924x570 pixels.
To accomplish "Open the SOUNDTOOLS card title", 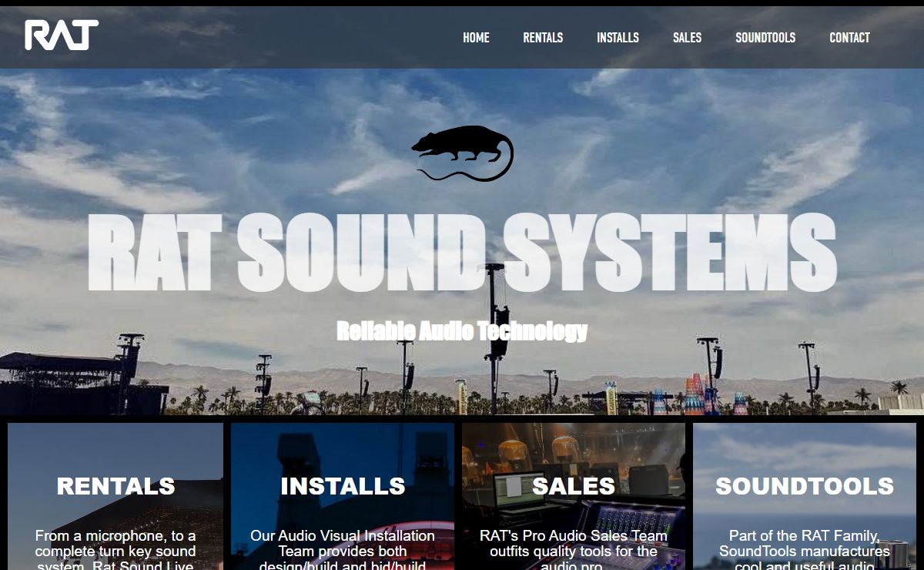I will (805, 486).
